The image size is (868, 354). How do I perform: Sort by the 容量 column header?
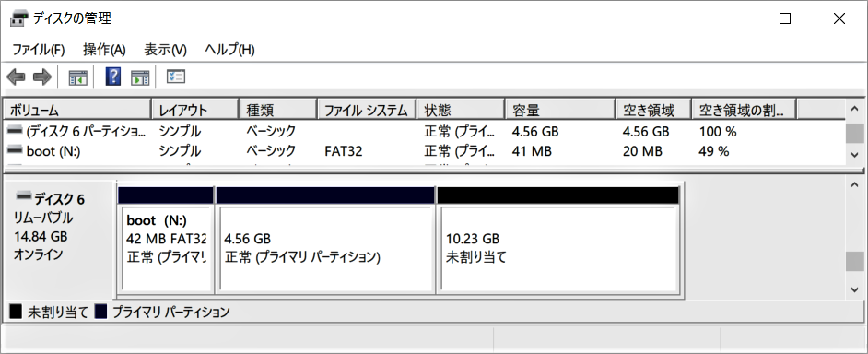560,110
